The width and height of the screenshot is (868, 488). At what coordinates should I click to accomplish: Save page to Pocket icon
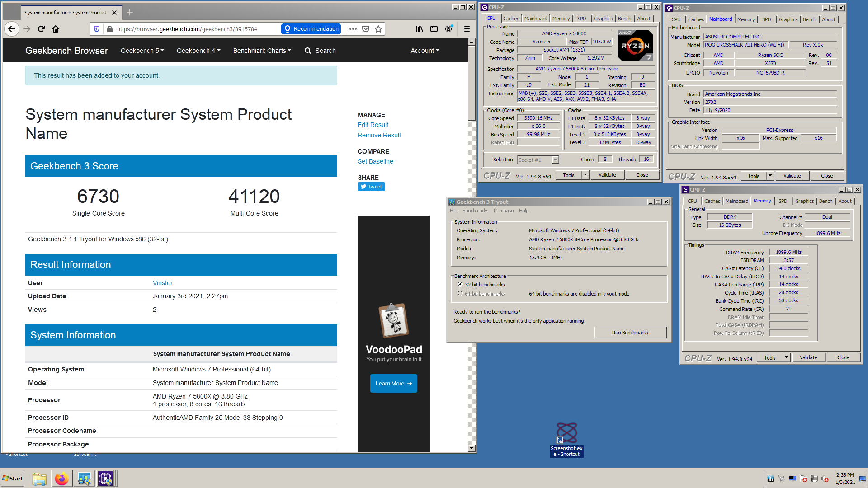pos(366,29)
